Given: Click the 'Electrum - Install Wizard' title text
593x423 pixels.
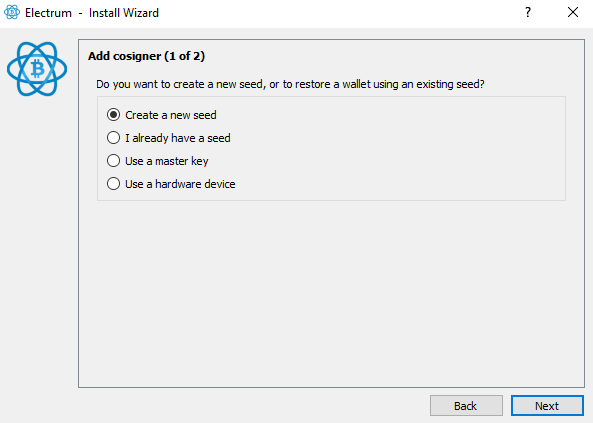Looking at the screenshot, I should pos(92,13).
